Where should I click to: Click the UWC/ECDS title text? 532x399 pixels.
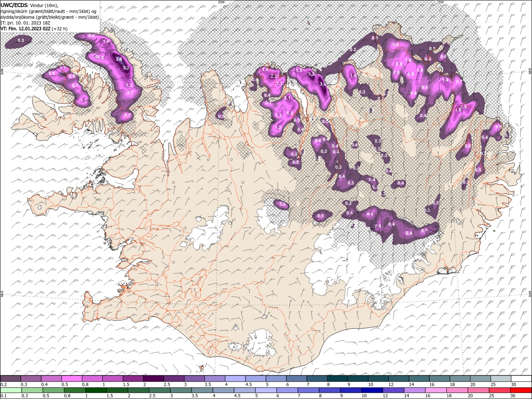(x=14, y=5)
